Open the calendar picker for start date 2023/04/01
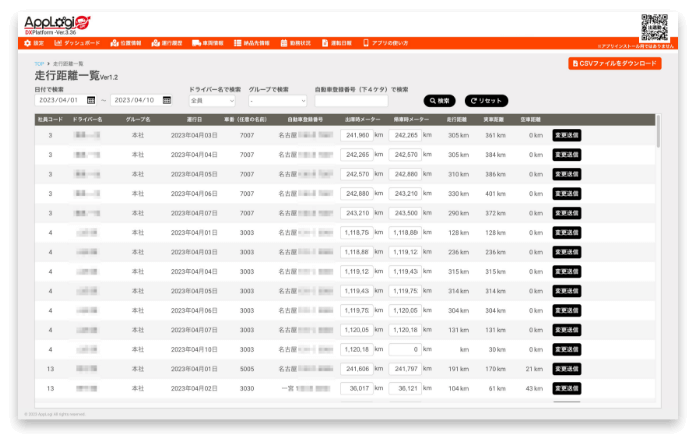Image resolution: width=696 pixels, height=444 pixels. (91, 100)
